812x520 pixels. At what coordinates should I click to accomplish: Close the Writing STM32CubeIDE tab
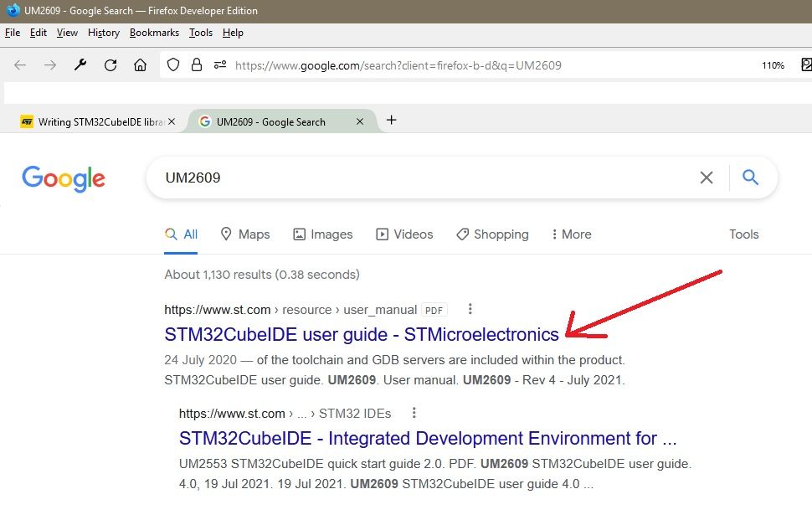172,121
